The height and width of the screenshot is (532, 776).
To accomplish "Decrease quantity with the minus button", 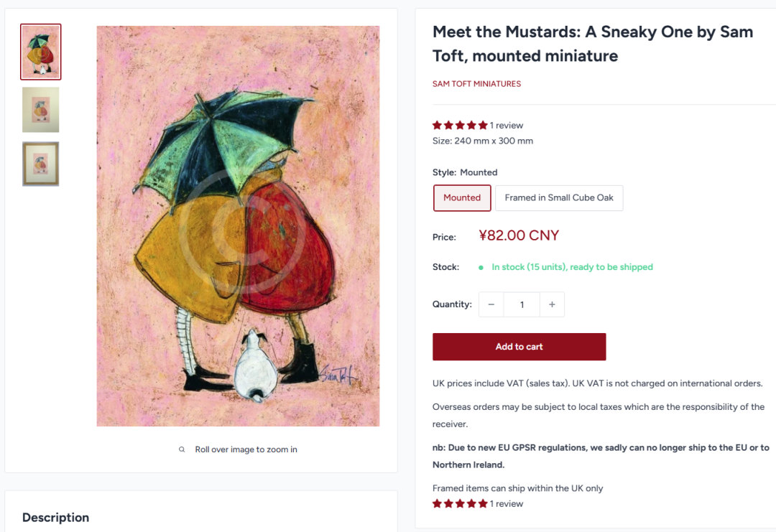I will click(x=491, y=304).
